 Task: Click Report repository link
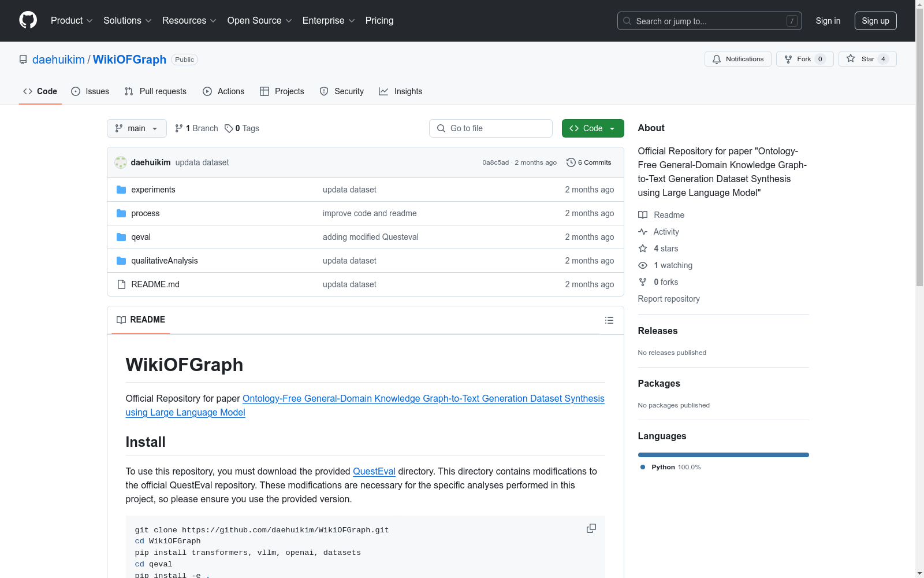[669, 299]
